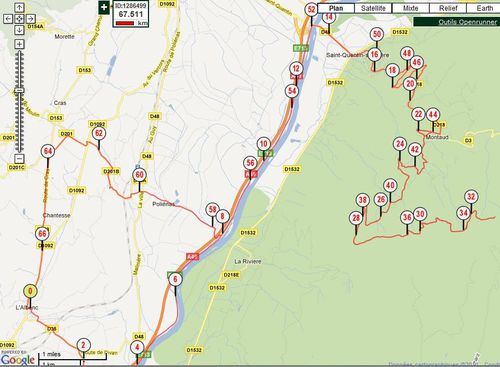
Task: Select kilometer marker 2
Action: [83, 345]
